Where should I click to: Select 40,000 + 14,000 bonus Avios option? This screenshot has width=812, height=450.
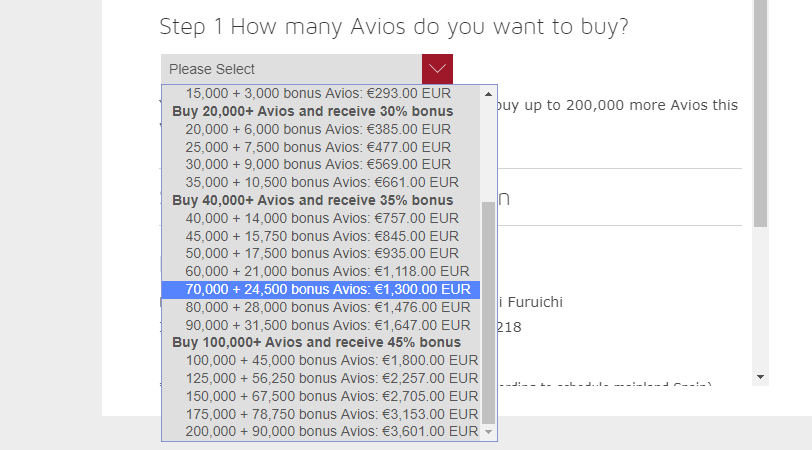tap(322, 219)
